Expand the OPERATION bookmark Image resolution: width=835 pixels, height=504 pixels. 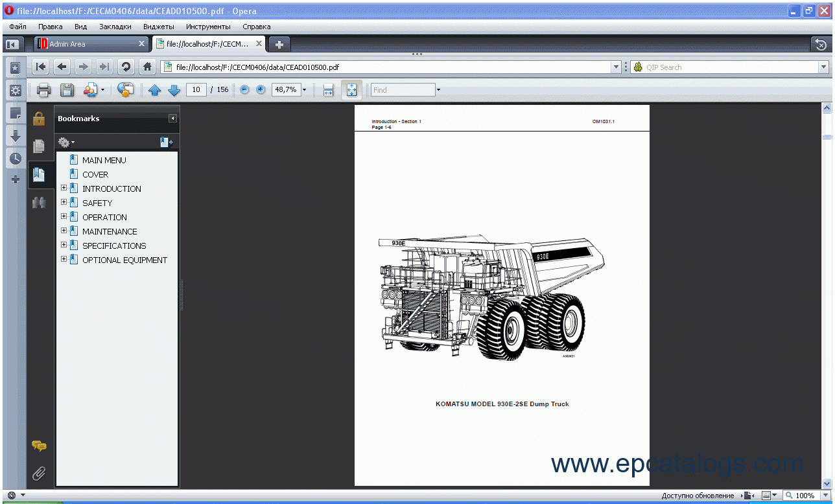[x=64, y=217]
